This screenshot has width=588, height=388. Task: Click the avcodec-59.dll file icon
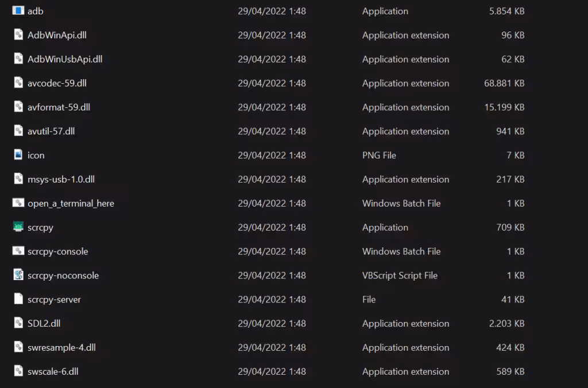click(18, 83)
